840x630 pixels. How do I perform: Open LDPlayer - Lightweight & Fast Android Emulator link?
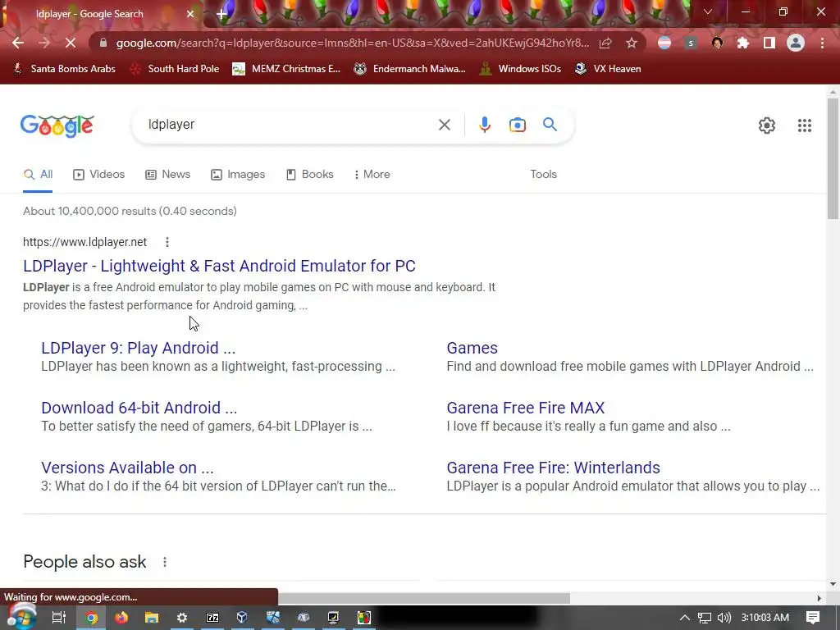click(219, 267)
